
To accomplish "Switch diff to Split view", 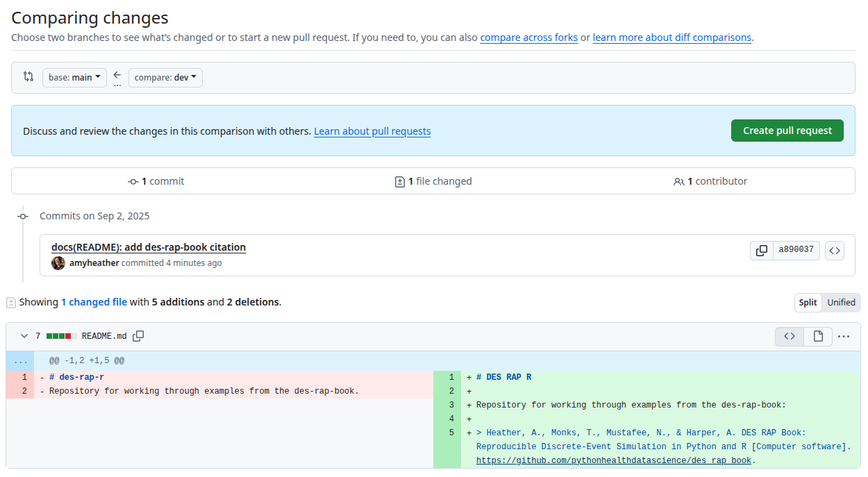I will click(x=808, y=303).
